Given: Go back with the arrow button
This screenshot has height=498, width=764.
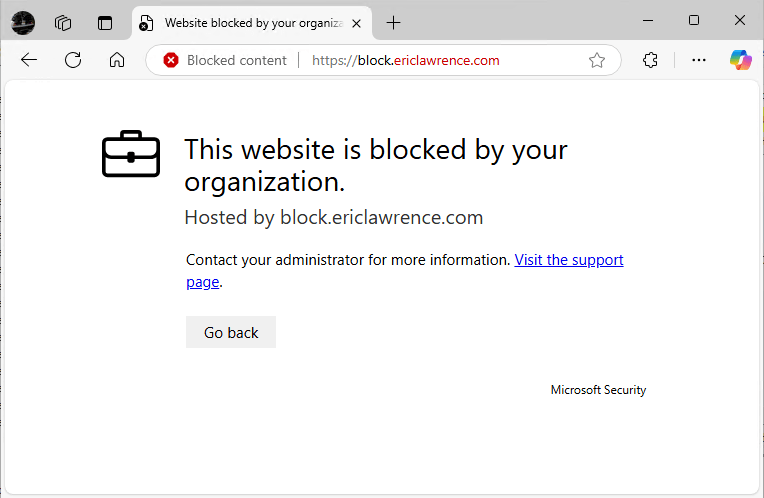Looking at the screenshot, I should click(x=29, y=60).
